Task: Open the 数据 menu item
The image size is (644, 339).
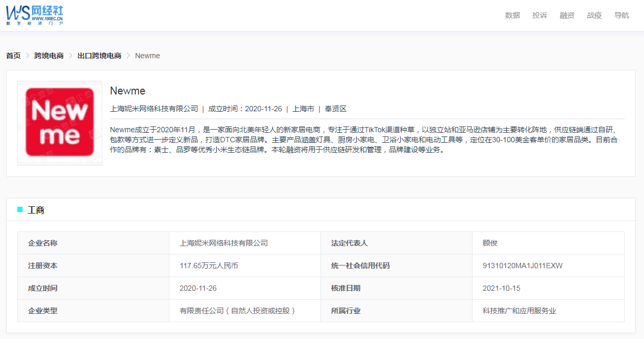Action: 511,15
